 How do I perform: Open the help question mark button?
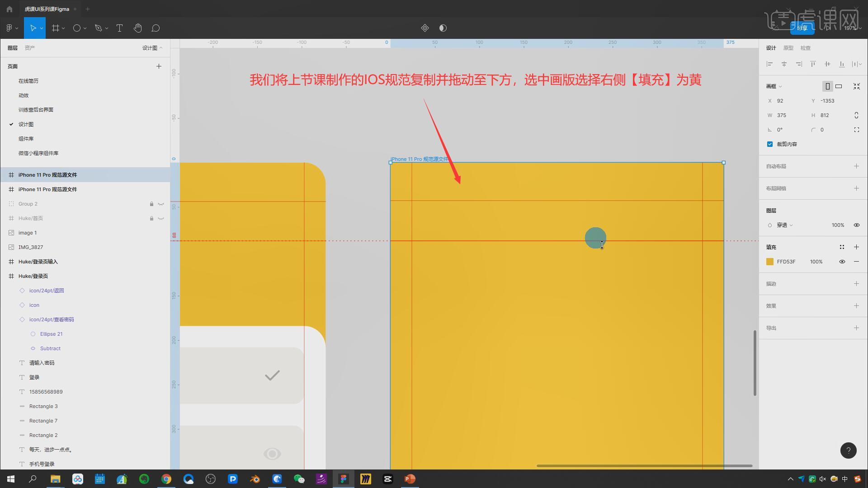[848, 450]
